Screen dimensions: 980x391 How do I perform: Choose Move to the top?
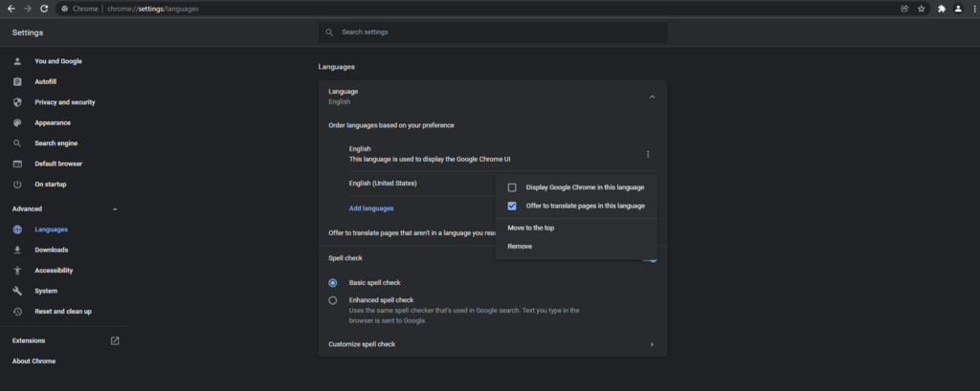[x=530, y=228]
